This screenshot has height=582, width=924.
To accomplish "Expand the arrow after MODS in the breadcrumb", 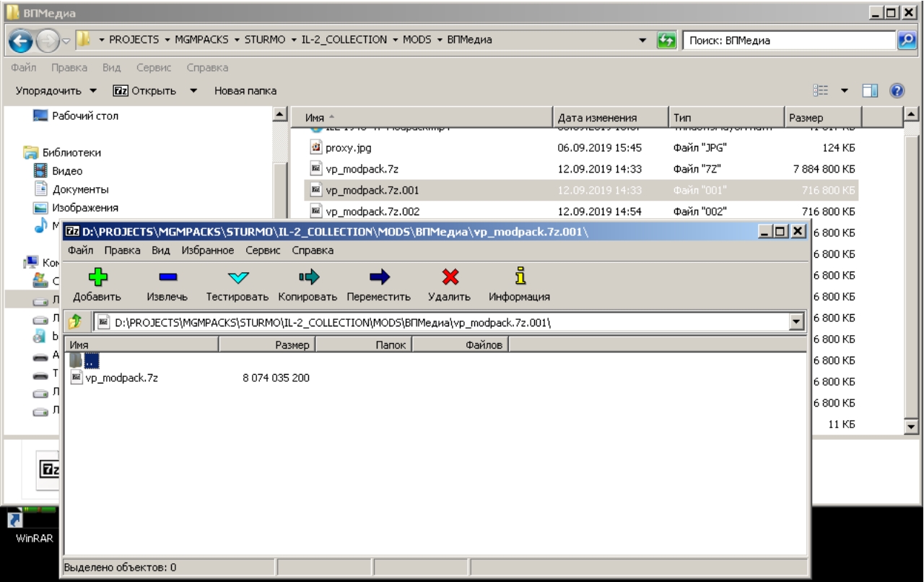I will coord(440,40).
